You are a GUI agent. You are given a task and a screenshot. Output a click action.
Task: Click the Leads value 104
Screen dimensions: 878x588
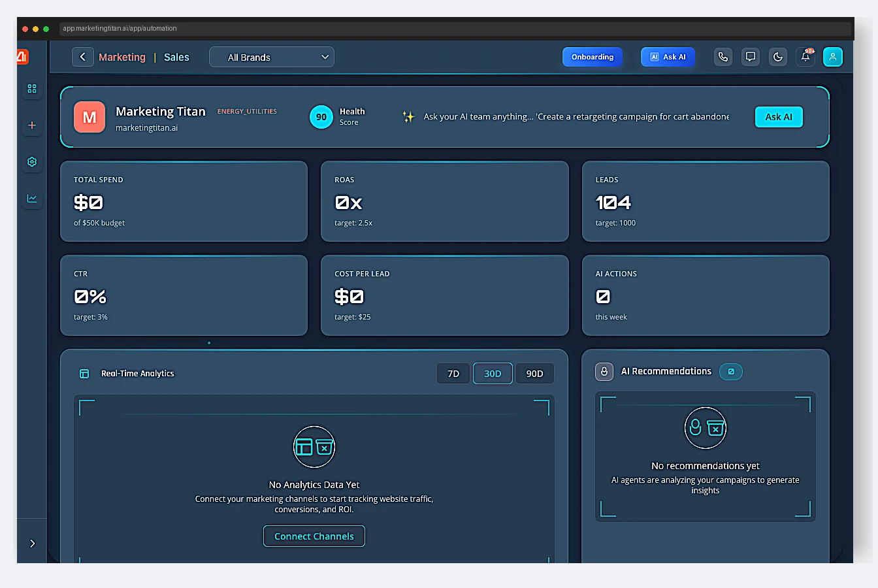[x=613, y=203]
